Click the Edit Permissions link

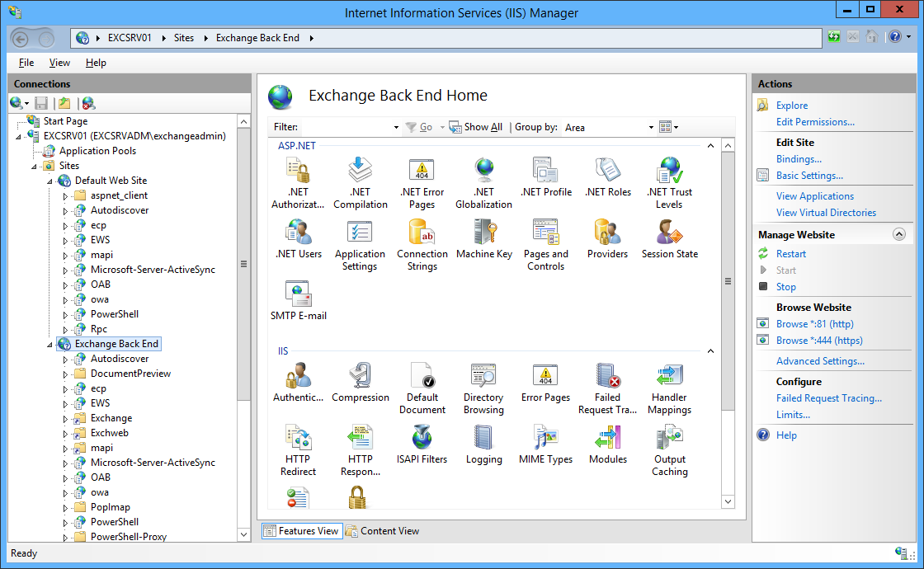(x=815, y=122)
